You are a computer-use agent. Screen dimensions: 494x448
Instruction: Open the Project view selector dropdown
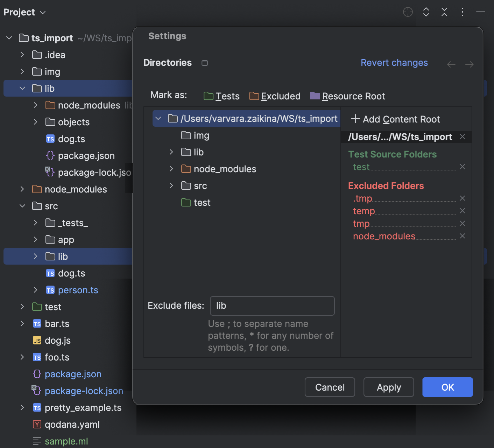click(x=25, y=12)
